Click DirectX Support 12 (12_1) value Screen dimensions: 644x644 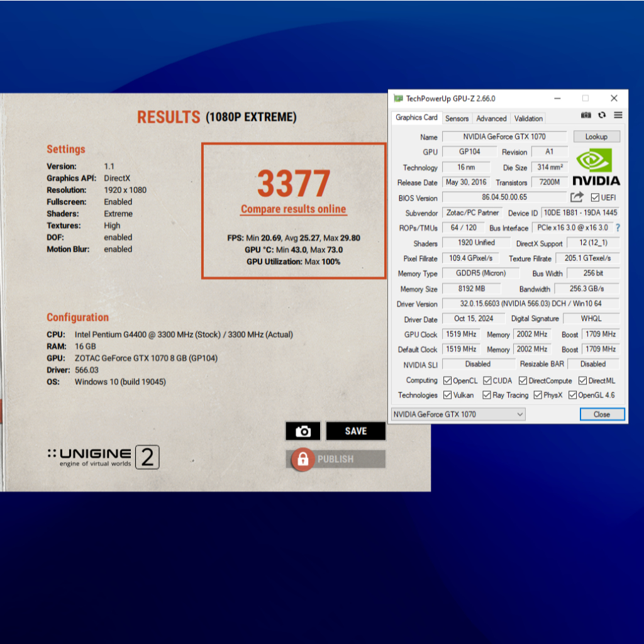click(592, 243)
